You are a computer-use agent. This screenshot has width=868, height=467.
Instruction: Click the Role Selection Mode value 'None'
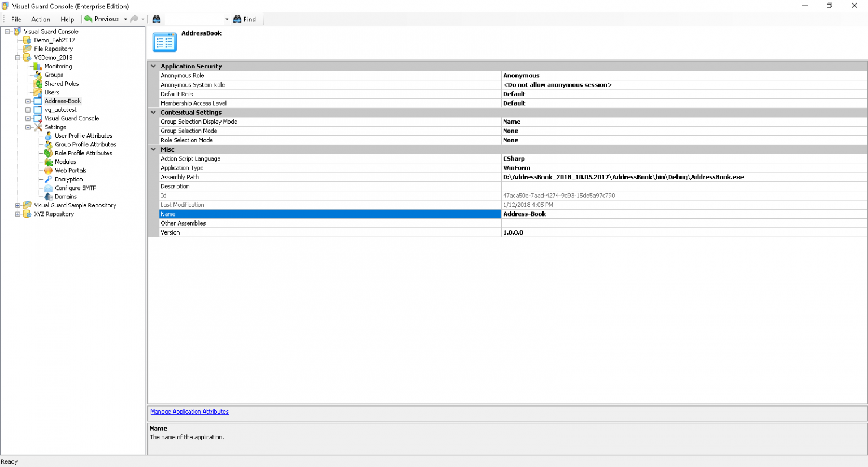click(511, 140)
